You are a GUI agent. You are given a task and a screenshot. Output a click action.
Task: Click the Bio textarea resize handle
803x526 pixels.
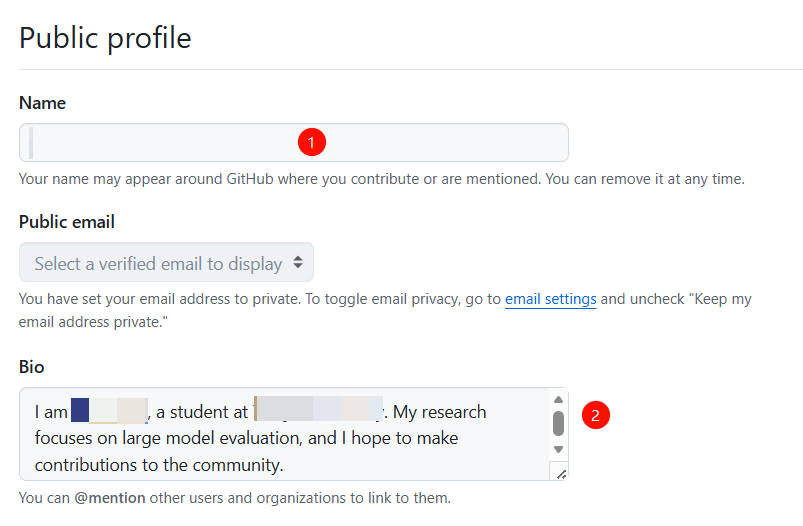pos(560,473)
